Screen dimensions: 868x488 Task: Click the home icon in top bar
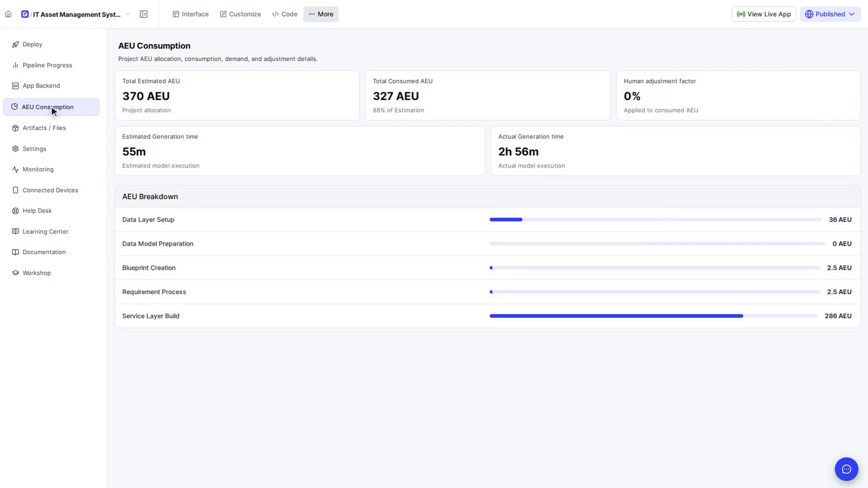(8, 14)
